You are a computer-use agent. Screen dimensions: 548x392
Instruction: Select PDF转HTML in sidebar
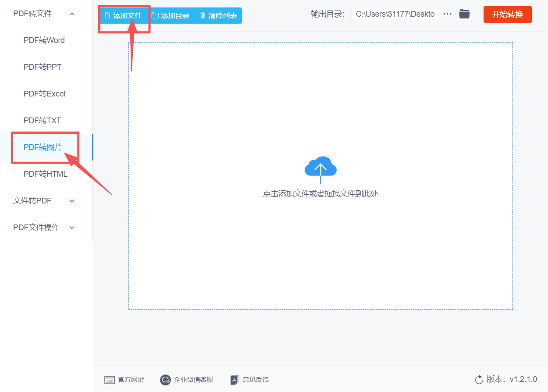coord(46,174)
